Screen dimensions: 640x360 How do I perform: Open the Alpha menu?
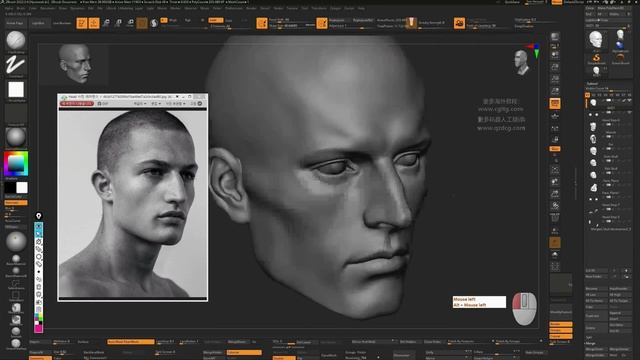tap(9, 8)
